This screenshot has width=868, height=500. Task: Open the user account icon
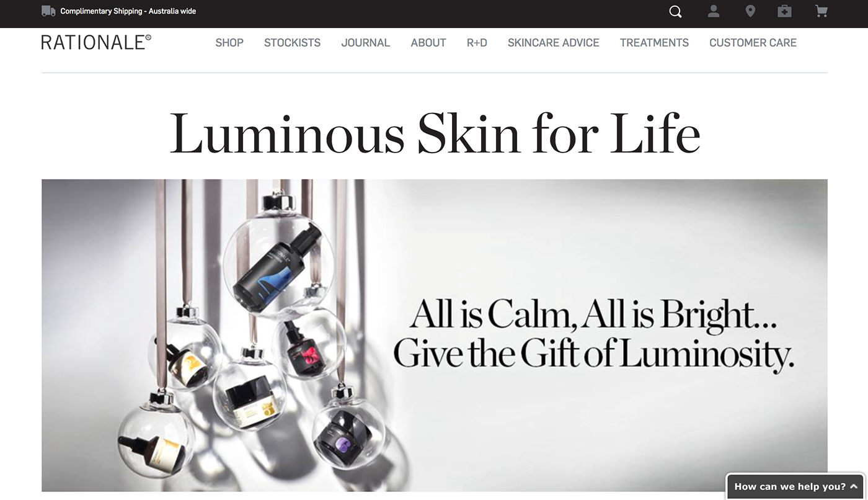714,11
